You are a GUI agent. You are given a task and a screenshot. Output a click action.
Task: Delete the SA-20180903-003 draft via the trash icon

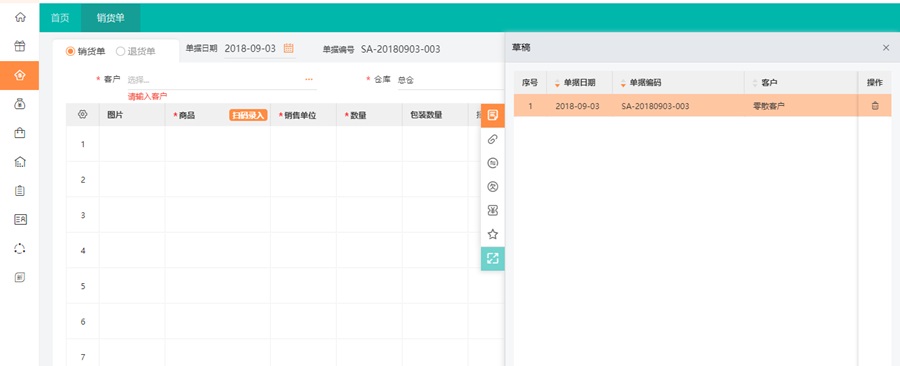pos(875,106)
